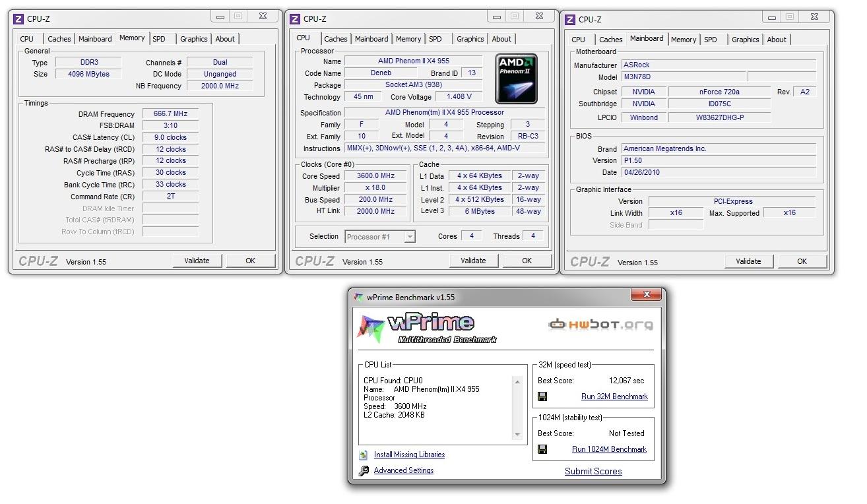Run the 32M Benchmark
Image resolution: width=867 pixels, height=504 pixels.
point(614,396)
